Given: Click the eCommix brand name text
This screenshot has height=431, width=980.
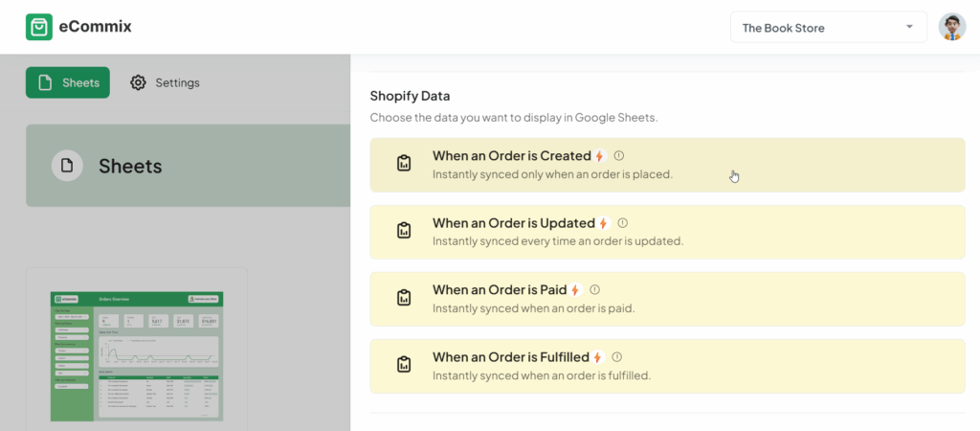Looking at the screenshot, I should point(95,27).
